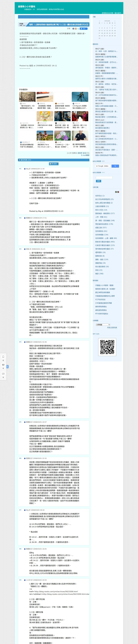
Task: Open the 手機版小小羊園地（鏡像） link
Action: [104, 285]
